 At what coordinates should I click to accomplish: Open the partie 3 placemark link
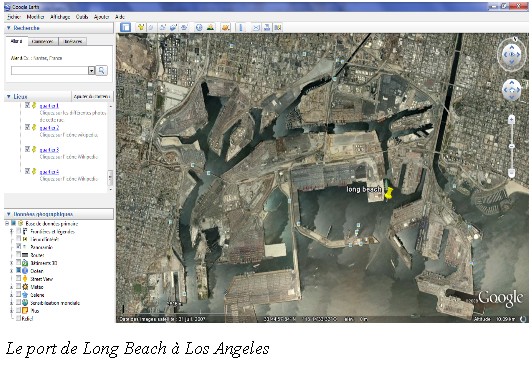[x=49, y=150]
